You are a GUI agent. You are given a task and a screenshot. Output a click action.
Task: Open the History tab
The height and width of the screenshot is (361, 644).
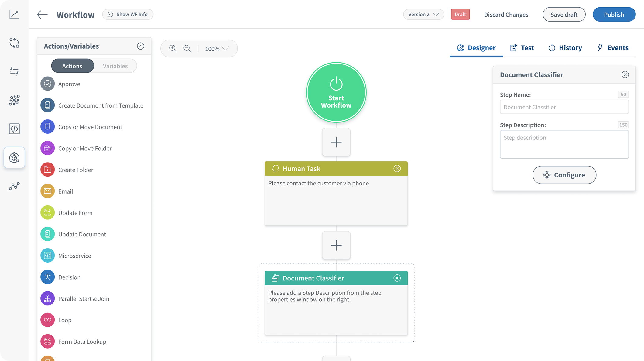[x=565, y=48]
